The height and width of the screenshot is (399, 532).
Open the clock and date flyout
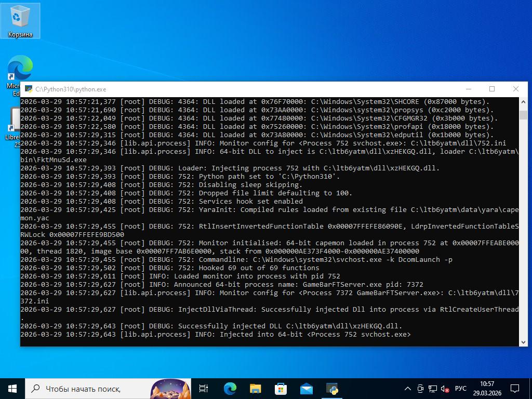(x=487, y=389)
